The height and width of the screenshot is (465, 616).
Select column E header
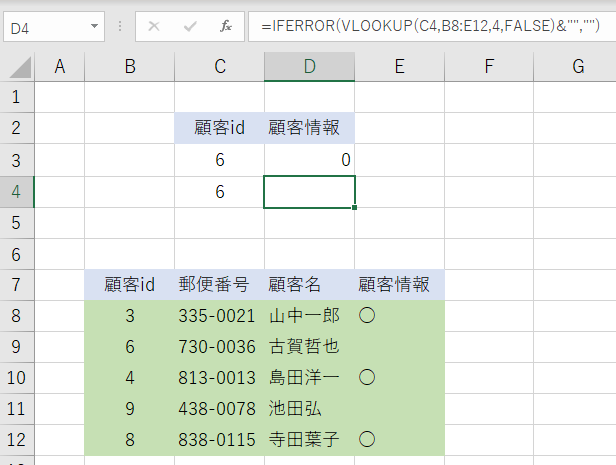pos(400,66)
